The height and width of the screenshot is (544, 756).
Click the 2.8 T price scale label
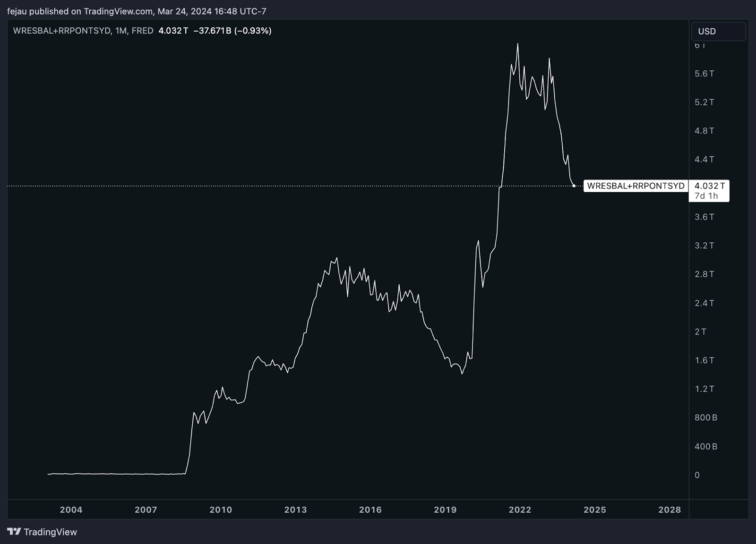coord(704,274)
